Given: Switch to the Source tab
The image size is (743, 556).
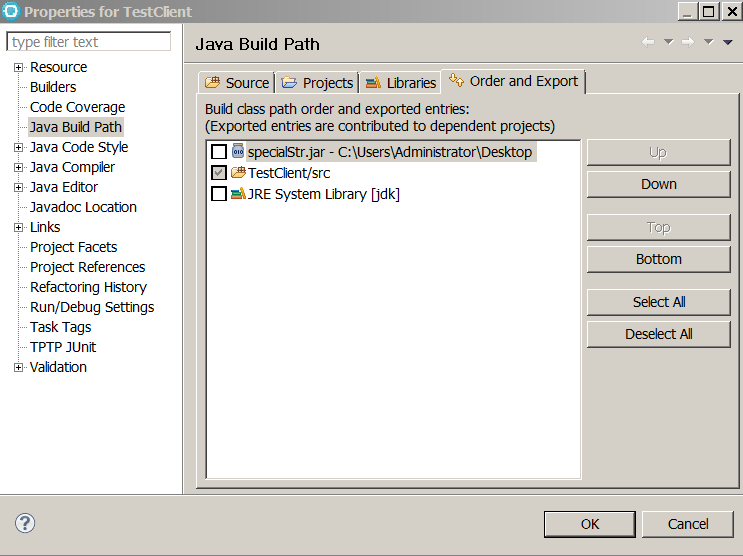Looking at the screenshot, I should click(x=236, y=82).
